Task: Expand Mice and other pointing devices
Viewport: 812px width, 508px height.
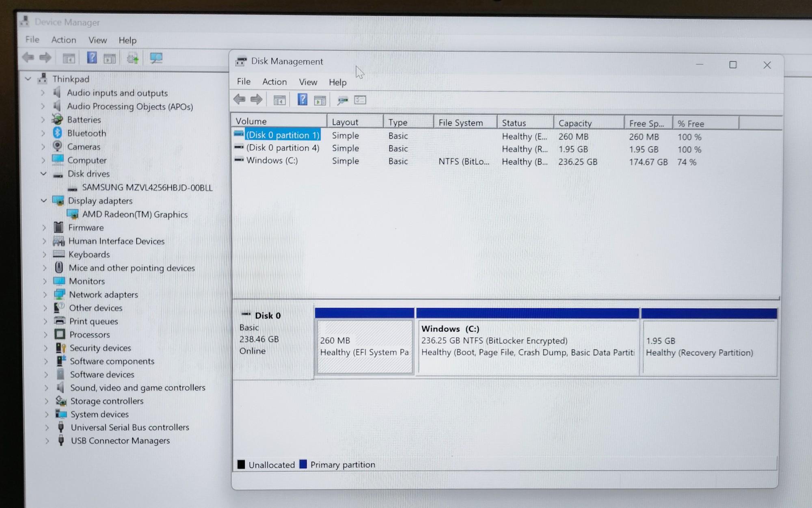Action: [45, 268]
